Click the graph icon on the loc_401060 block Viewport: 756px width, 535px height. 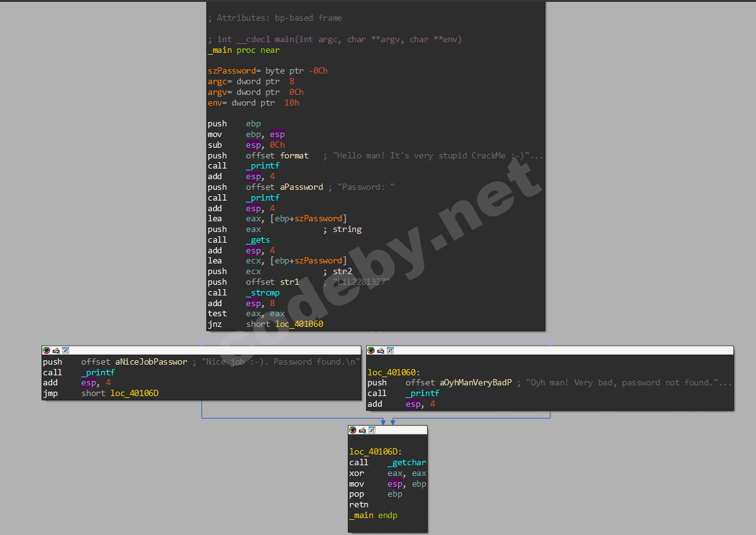390,350
